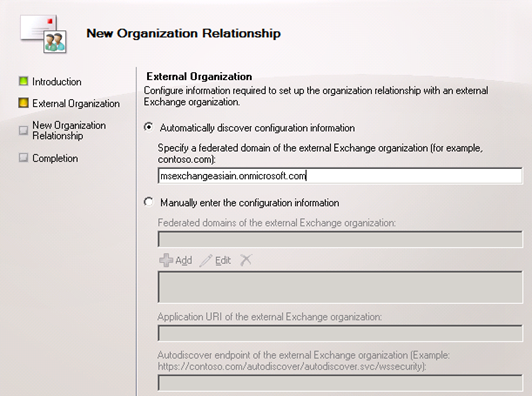Screen dimensions: 532x396
Task: Click the wizard mail and users icon
Action: 43,34
